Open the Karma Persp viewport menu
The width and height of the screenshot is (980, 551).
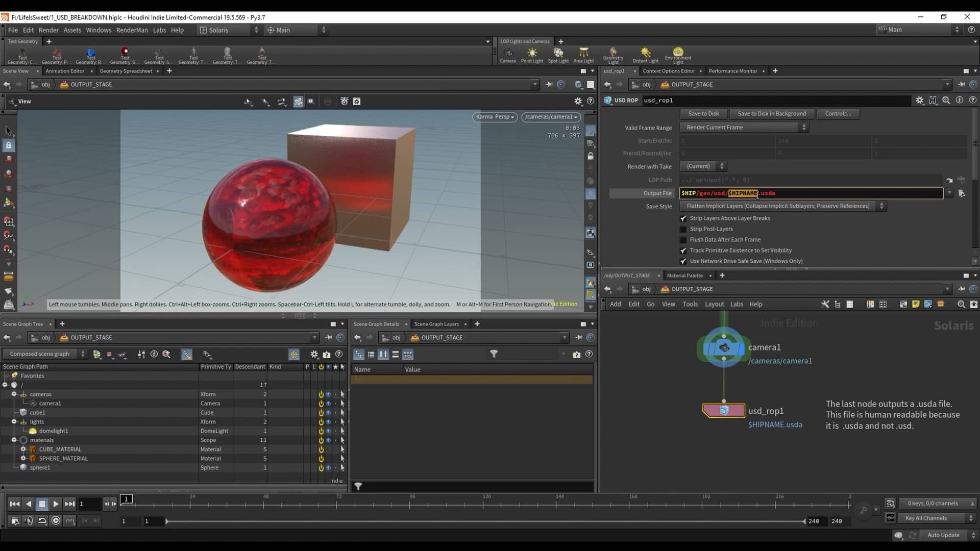click(494, 117)
